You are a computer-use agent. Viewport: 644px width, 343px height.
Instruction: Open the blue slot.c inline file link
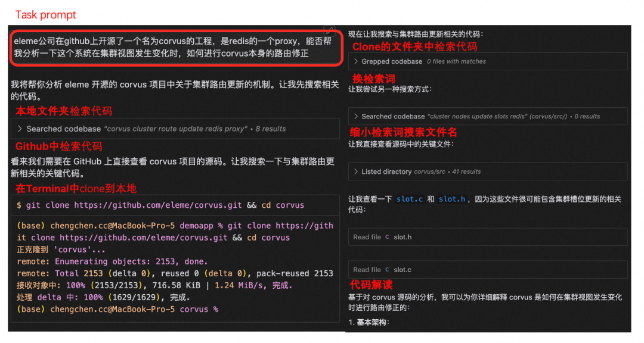tap(410, 199)
